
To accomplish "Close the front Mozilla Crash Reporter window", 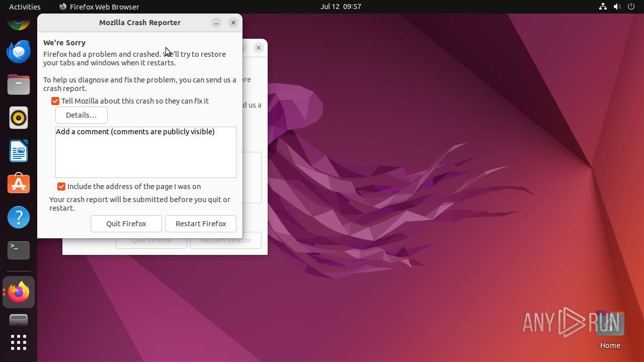I will 233,23.
